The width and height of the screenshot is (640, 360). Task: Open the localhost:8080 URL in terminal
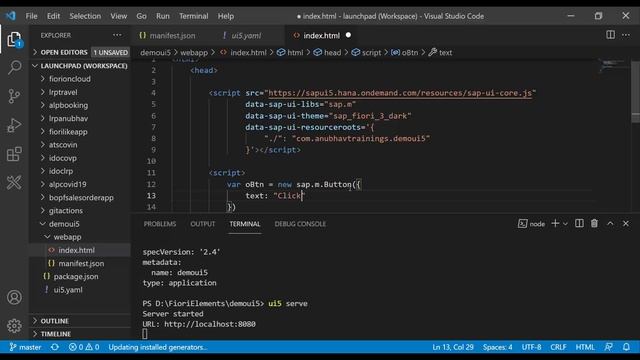click(210, 324)
